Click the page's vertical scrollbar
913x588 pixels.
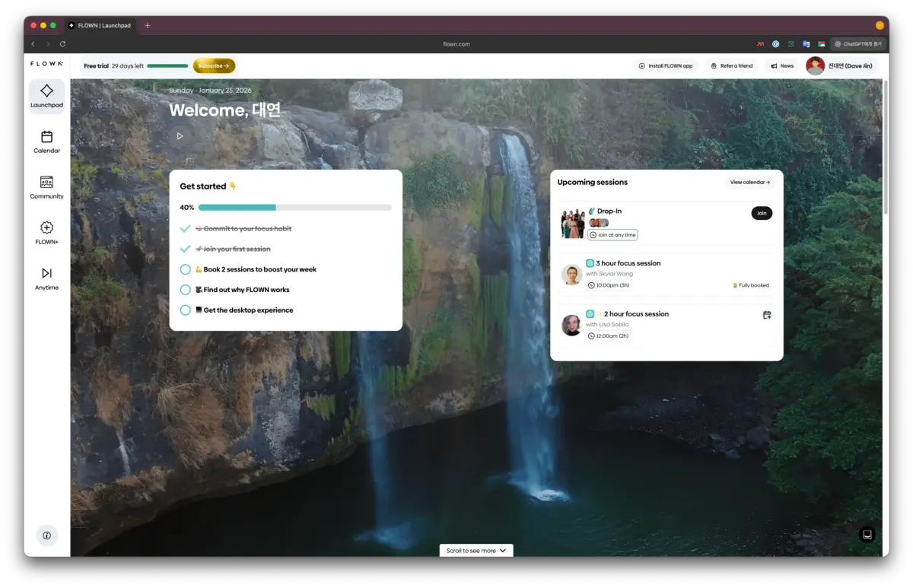pos(886,148)
